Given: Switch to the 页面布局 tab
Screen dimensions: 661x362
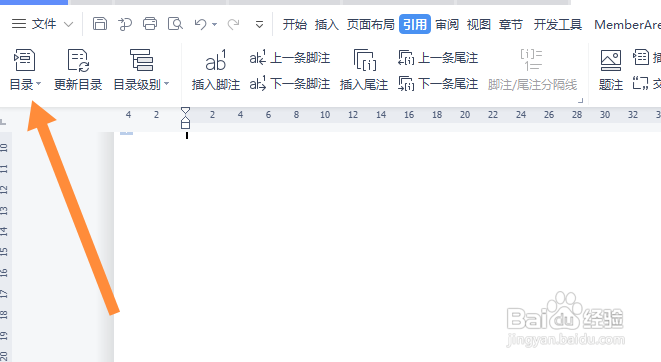Looking at the screenshot, I should coord(371,24).
